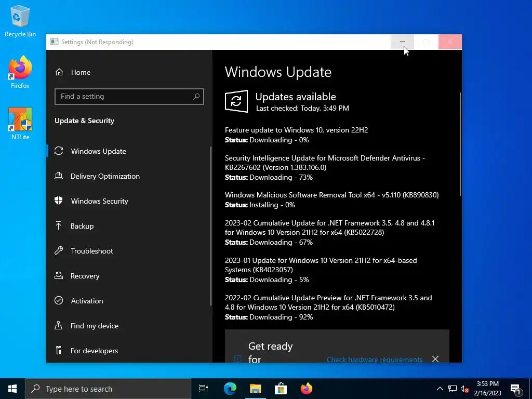Click Last checked: Today, 3:49 PM text
Screen dimensions: 532x399
point(302,108)
